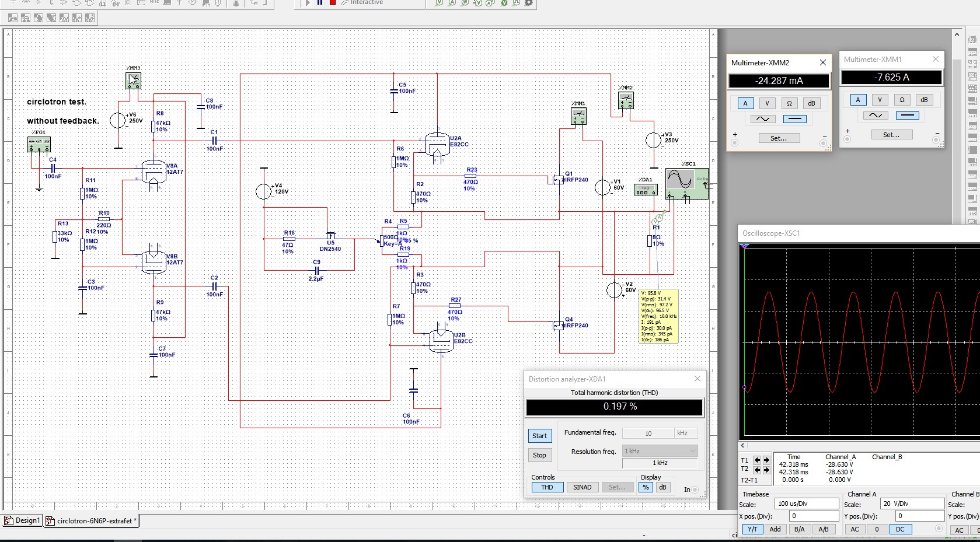Click the Timebase Scale field
980x542 pixels.
click(807, 503)
